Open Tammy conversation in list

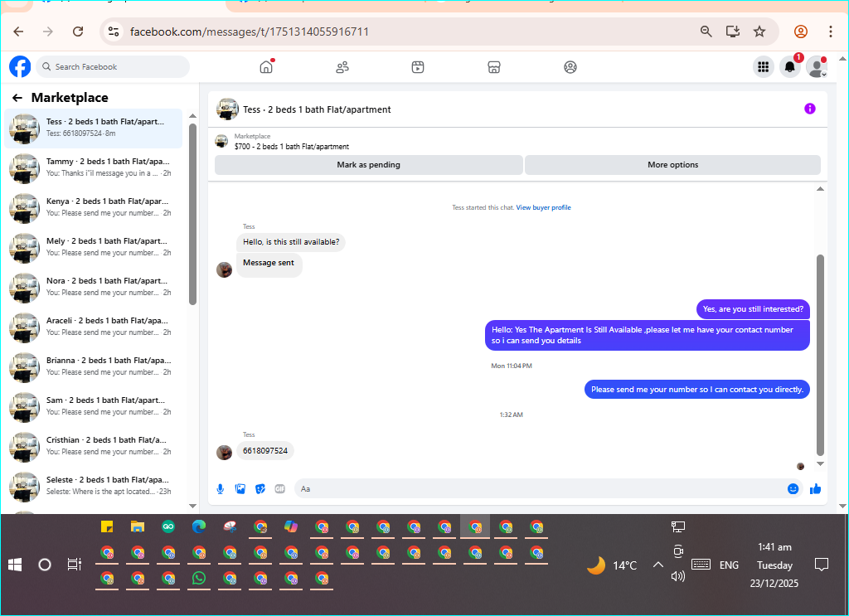[x=93, y=168]
